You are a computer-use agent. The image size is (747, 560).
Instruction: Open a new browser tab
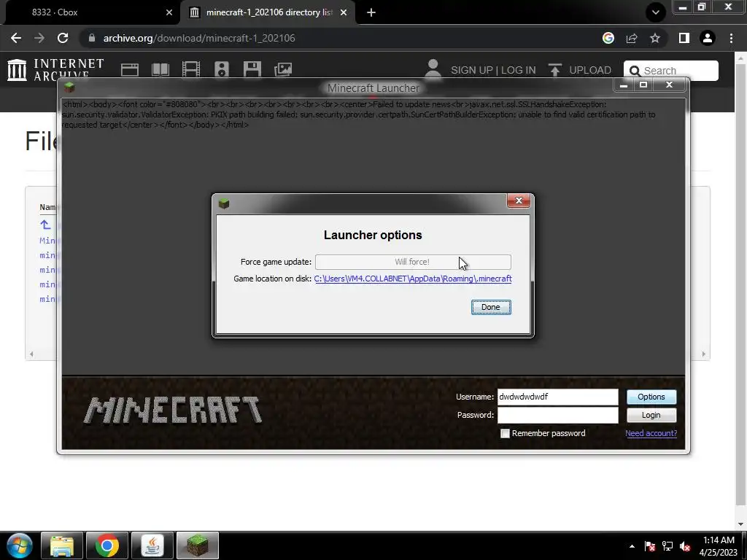371,12
